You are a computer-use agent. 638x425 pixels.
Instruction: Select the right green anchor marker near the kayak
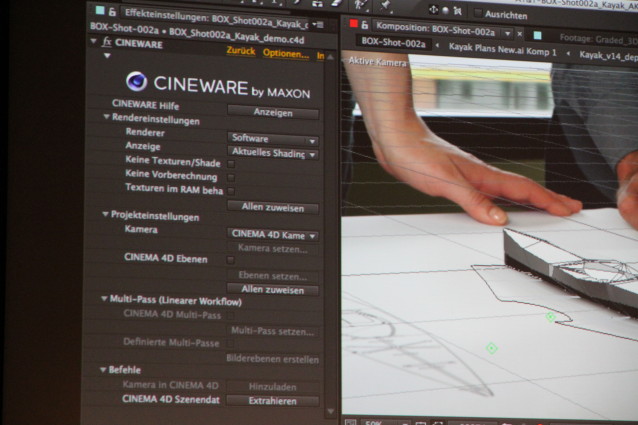[551, 316]
